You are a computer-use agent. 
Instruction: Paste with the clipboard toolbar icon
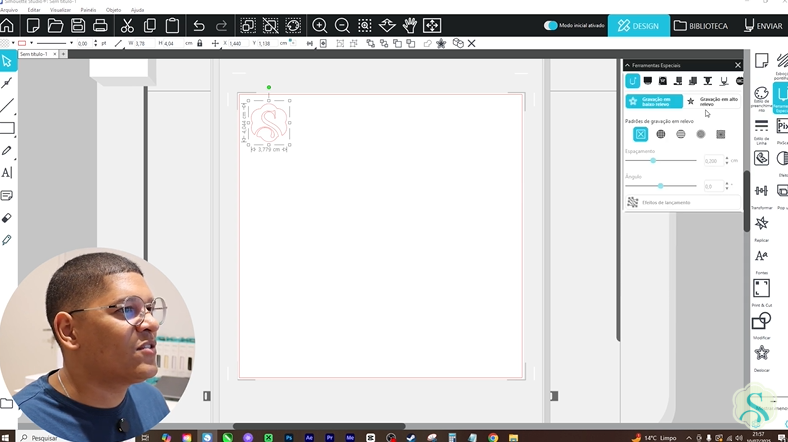172,25
